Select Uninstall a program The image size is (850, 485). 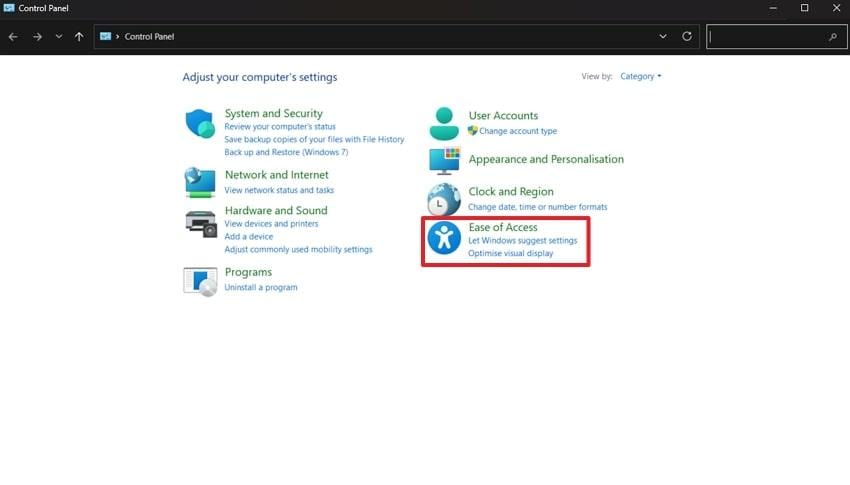click(261, 287)
